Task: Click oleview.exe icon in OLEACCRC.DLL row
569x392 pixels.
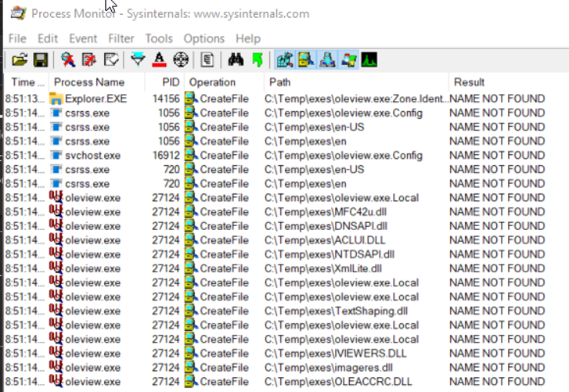Action: [x=56, y=381]
